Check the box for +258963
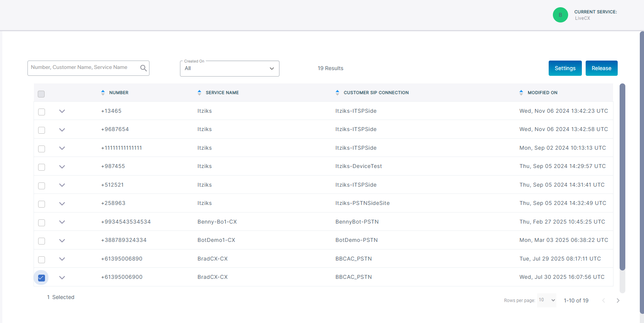The image size is (644, 323). [42, 204]
